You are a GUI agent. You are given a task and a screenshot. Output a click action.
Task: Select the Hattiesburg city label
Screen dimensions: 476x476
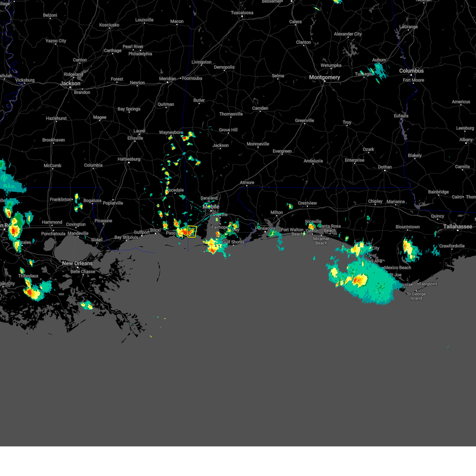tap(129, 159)
